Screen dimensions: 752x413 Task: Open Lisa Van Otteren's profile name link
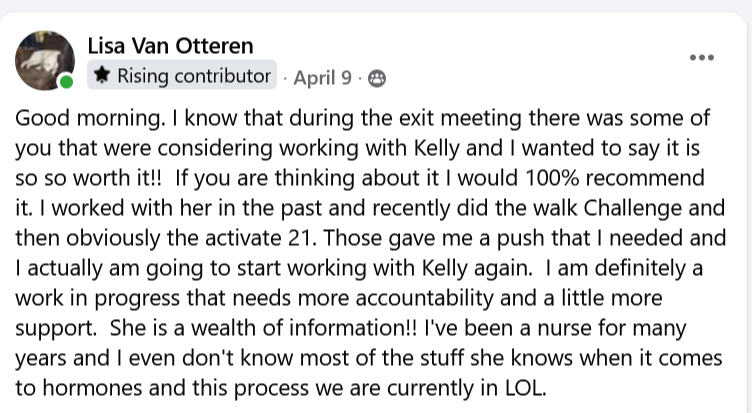coord(171,45)
